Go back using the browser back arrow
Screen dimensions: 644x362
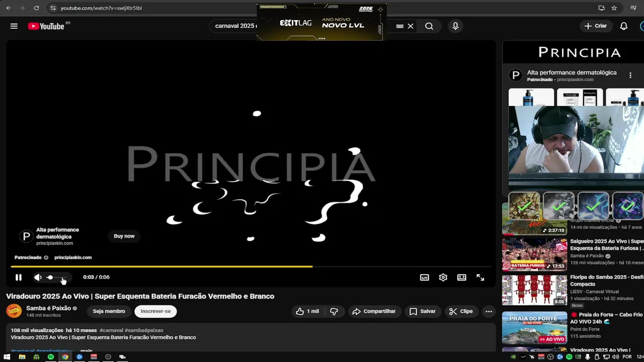pos(9,8)
